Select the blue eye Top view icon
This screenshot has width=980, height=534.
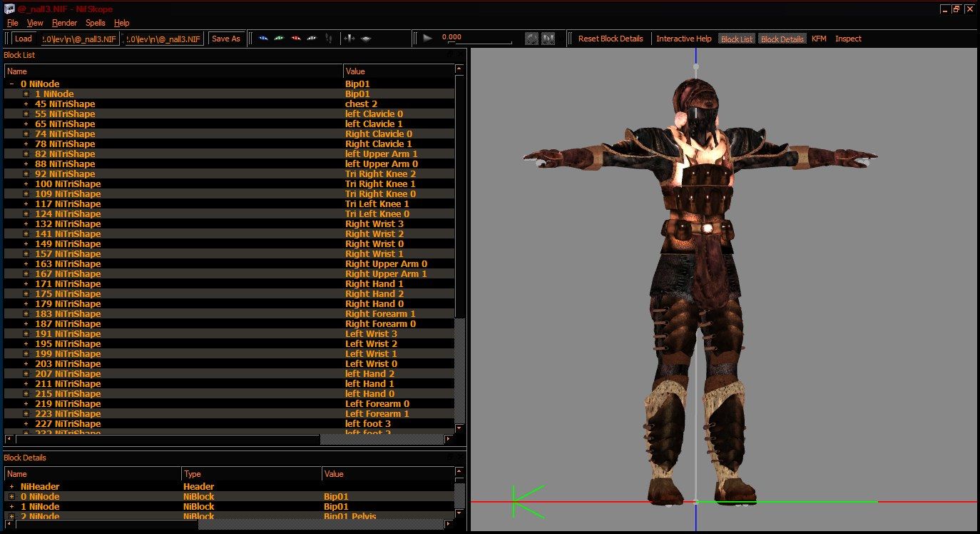[263, 39]
